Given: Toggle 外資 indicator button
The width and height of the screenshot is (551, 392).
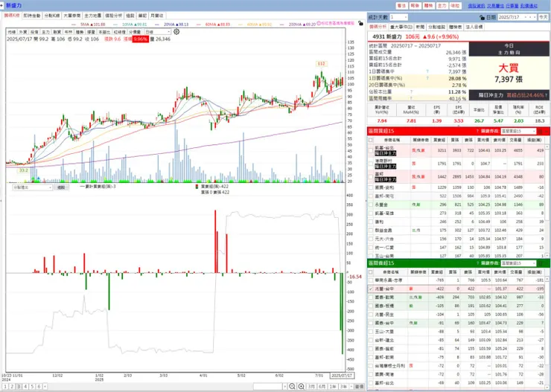Looking at the screenshot, I should click(23, 32).
